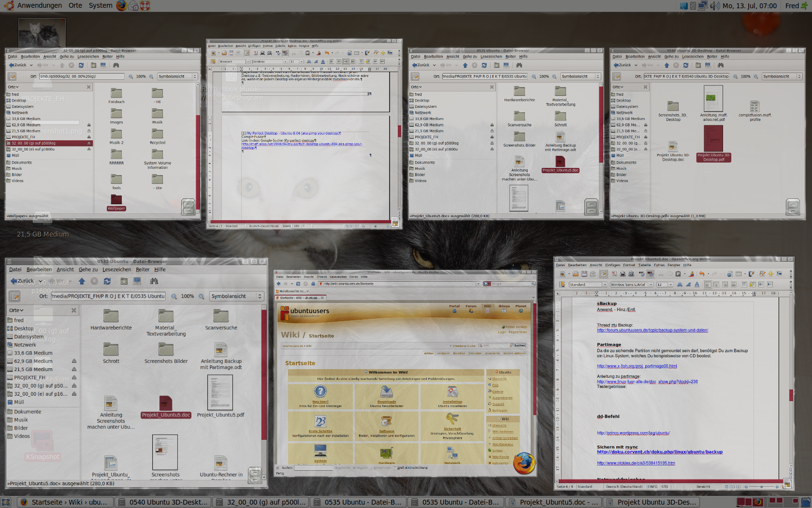Eject PROJEKTE_FH in large file browser sidebar
812x508 pixels.
pyautogui.click(x=74, y=377)
